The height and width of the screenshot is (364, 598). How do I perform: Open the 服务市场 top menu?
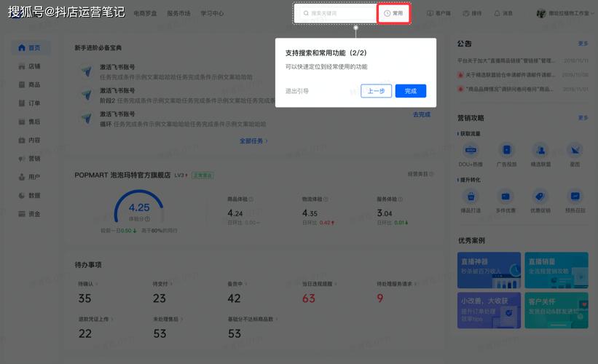click(x=179, y=13)
